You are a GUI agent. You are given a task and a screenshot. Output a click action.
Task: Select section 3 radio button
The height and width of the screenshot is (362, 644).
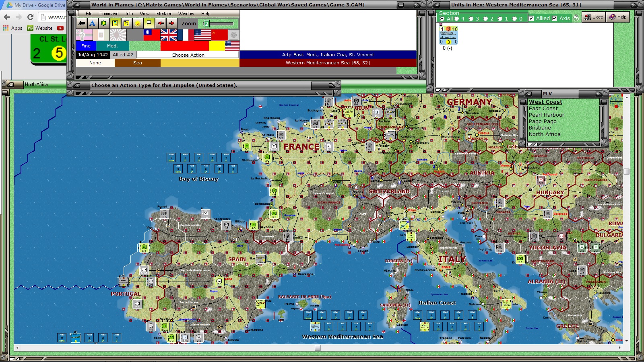[471, 19]
